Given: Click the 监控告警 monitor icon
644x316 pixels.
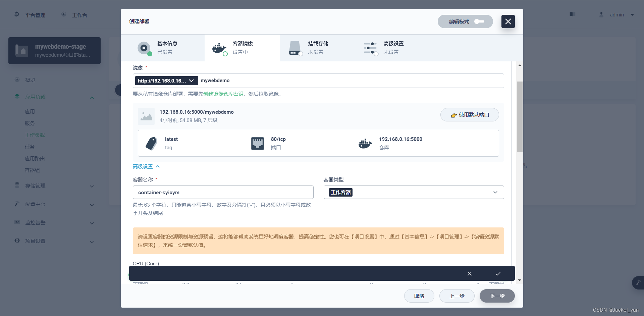Looking at the screenshot, I should click(x=17, y=222).
